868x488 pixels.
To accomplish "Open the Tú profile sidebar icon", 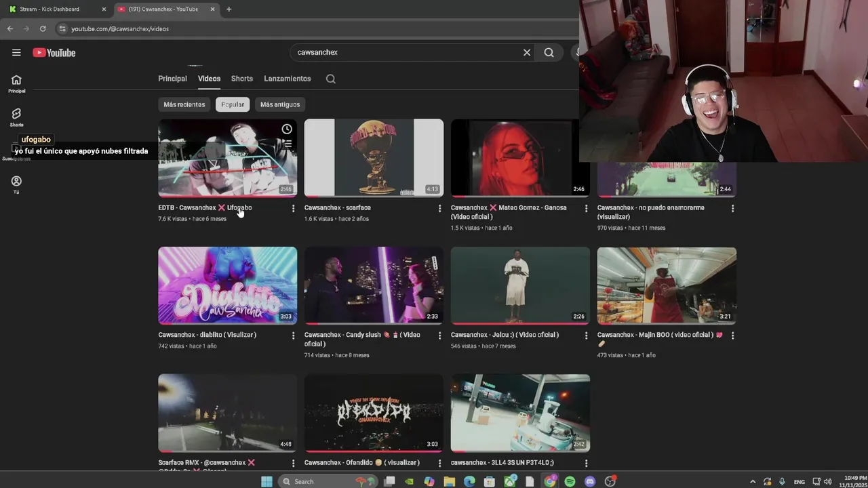I will (16, 184).
